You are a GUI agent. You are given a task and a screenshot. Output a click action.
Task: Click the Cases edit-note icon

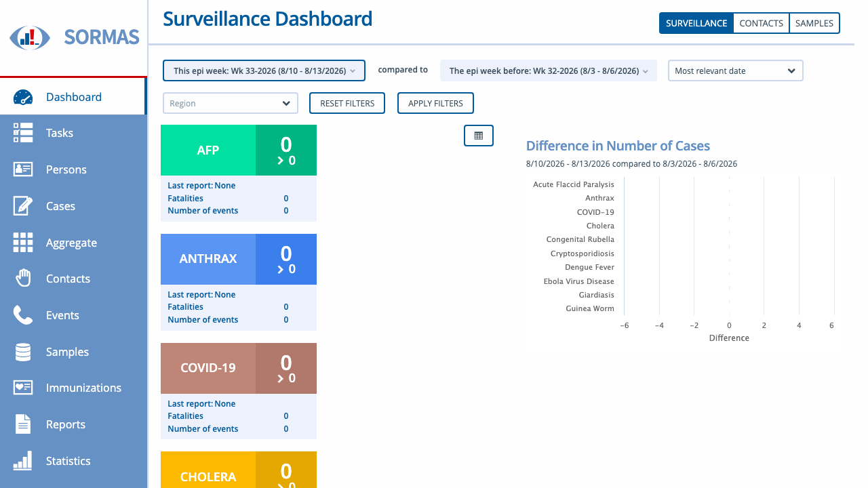[x=23, y=206]
